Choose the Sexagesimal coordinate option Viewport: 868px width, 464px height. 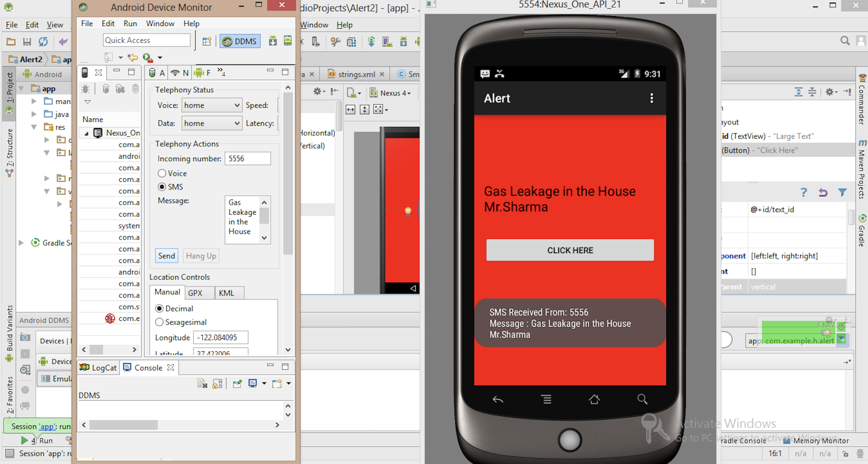[x=159, y=322]
